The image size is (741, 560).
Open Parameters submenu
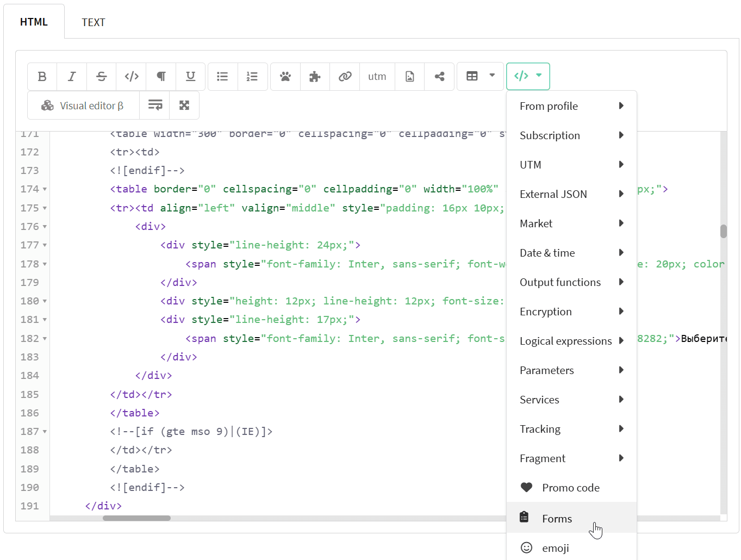(x=571, y=370)
